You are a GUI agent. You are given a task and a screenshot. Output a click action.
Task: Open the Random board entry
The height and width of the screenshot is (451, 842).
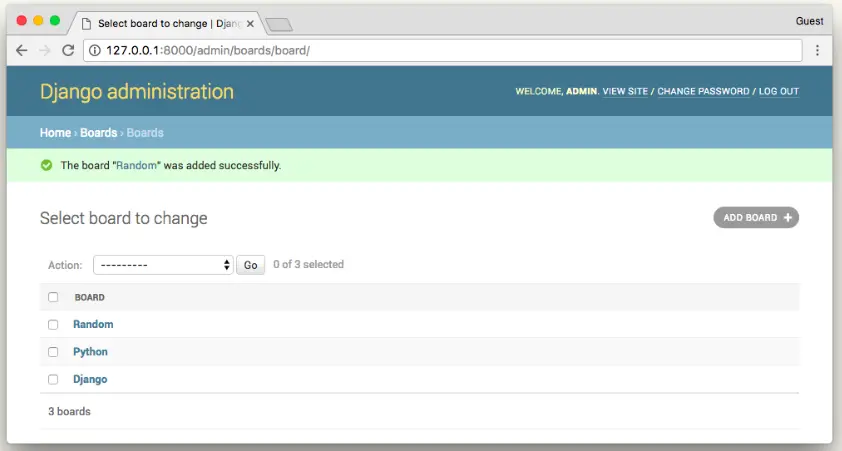[x=93, y=324]
